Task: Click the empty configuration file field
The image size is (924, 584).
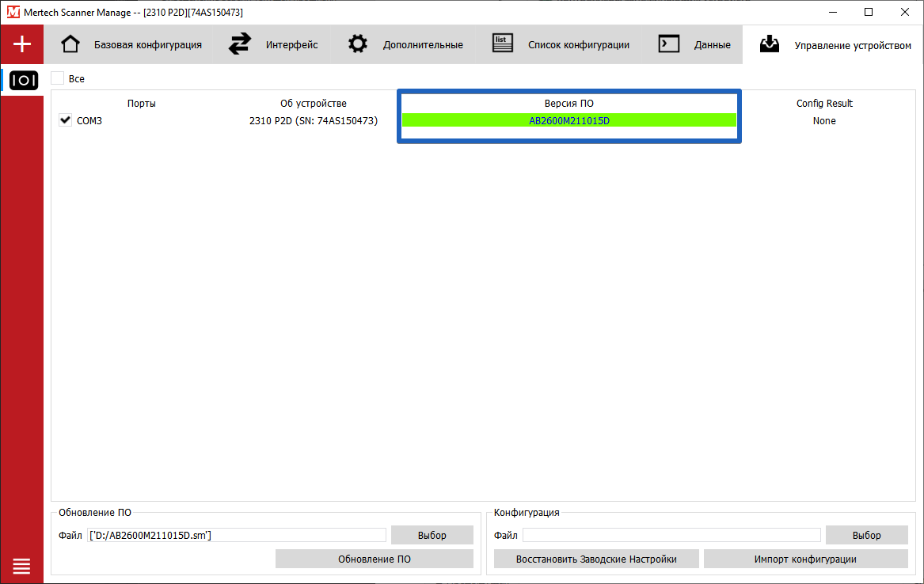Action: coord(671,535)
